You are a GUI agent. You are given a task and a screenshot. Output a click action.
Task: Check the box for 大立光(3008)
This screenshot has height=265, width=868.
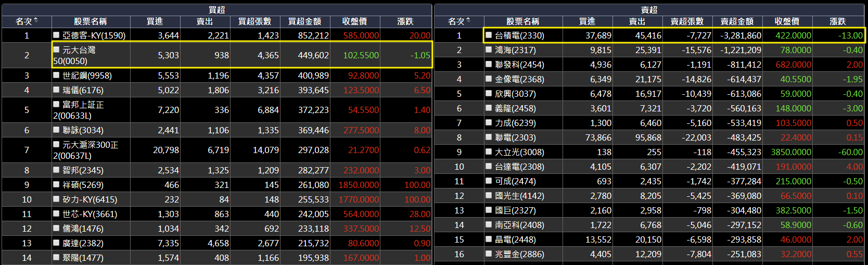tap(489, 152)
